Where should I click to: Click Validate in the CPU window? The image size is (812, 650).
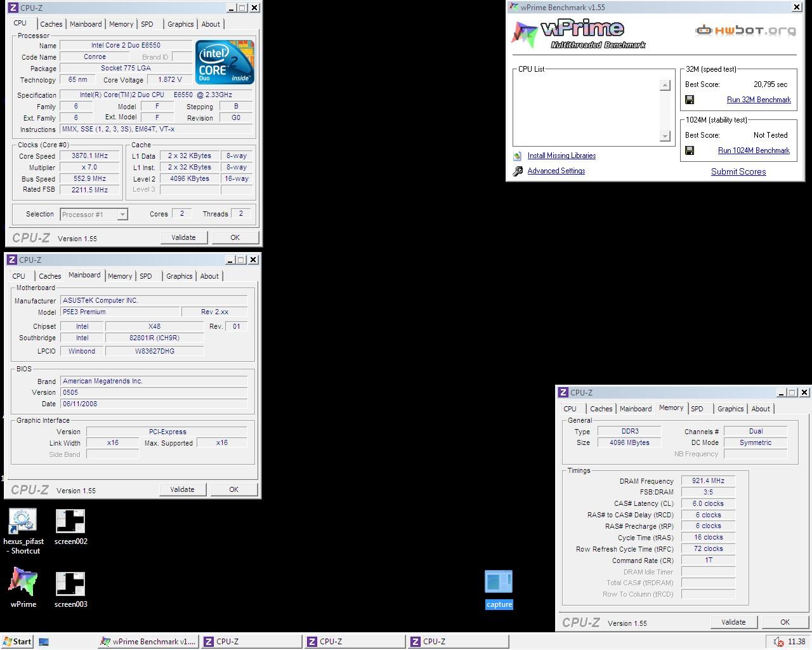(x=183, y=237)
